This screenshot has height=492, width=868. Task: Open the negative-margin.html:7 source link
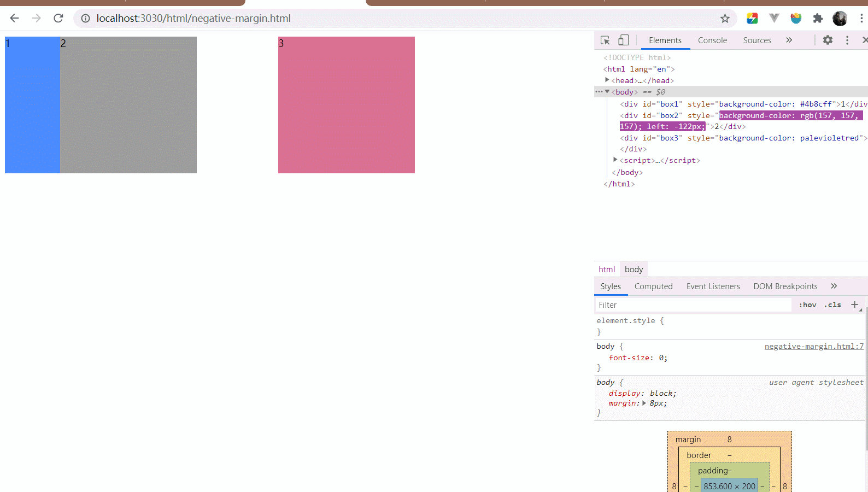pos(814,347)
